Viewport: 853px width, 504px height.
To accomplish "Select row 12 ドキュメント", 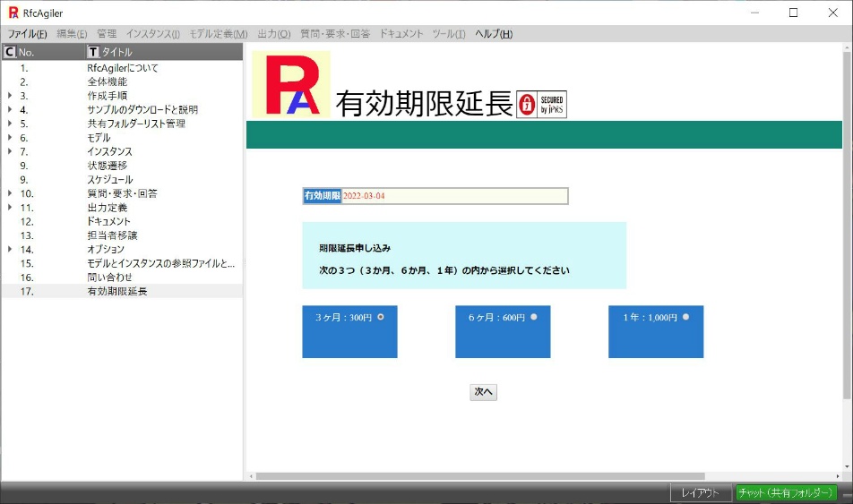I will (x=122, y=221).
